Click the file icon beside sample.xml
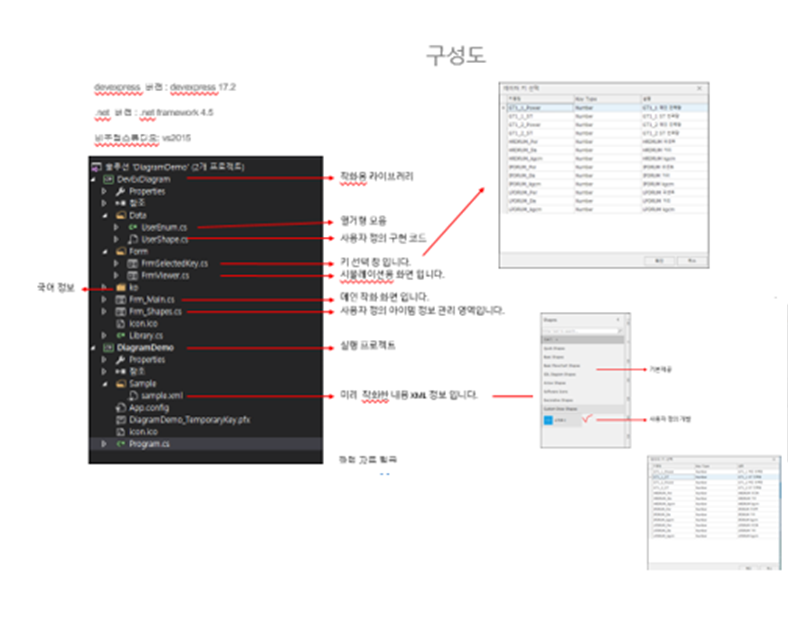The height and width of the screenshot is (628, 788). [133, 396]
